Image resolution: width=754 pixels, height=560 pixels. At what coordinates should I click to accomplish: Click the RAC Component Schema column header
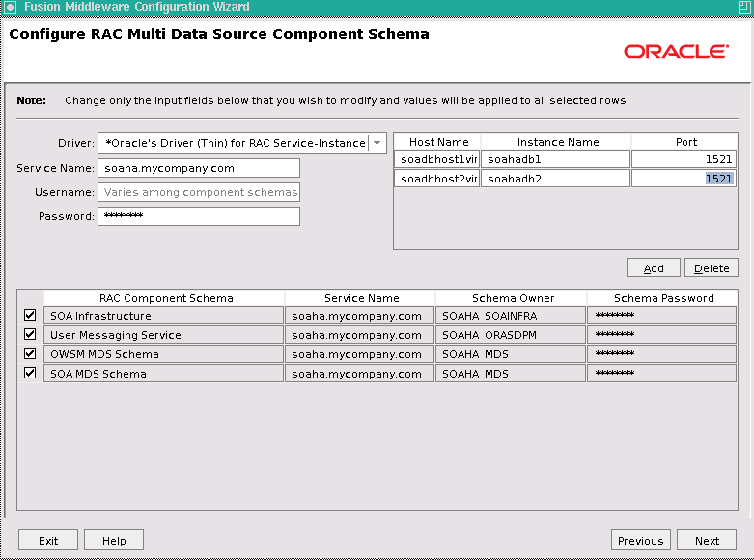point(164,298)
